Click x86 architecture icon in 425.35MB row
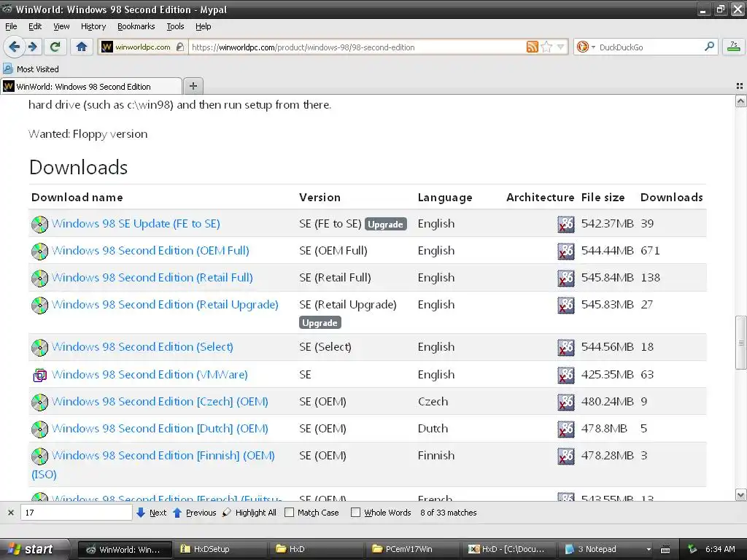This screenshot has width=747, height=560. (x=566, y=376)
